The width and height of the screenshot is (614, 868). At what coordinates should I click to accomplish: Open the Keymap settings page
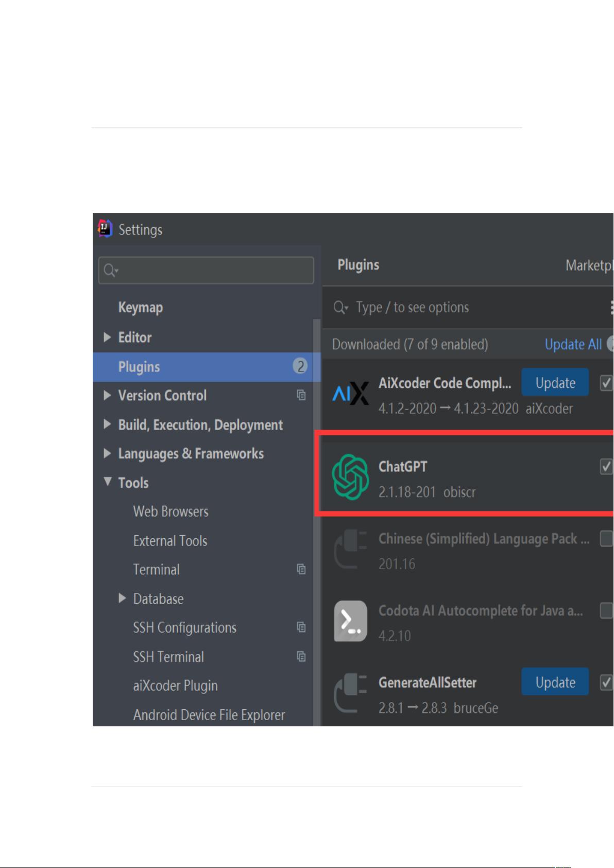tap(141, 308)
